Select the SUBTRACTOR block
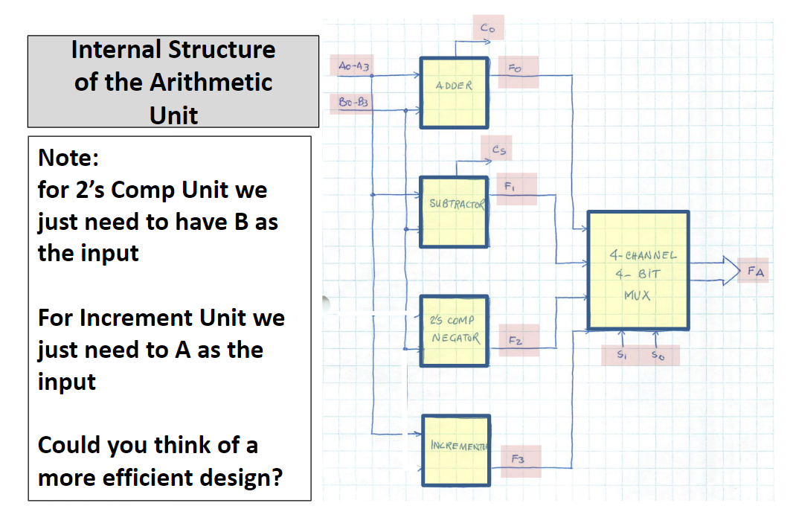Image resolution: width=793 pixels, height=532 pixels. 455,212
